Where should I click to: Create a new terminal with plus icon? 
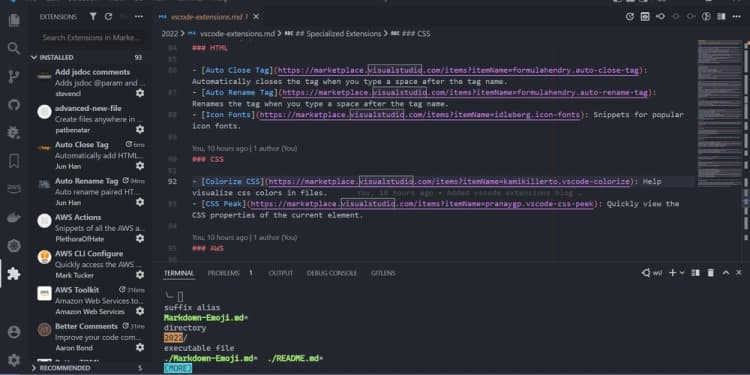pyautogui.click(x=672, y=273)
